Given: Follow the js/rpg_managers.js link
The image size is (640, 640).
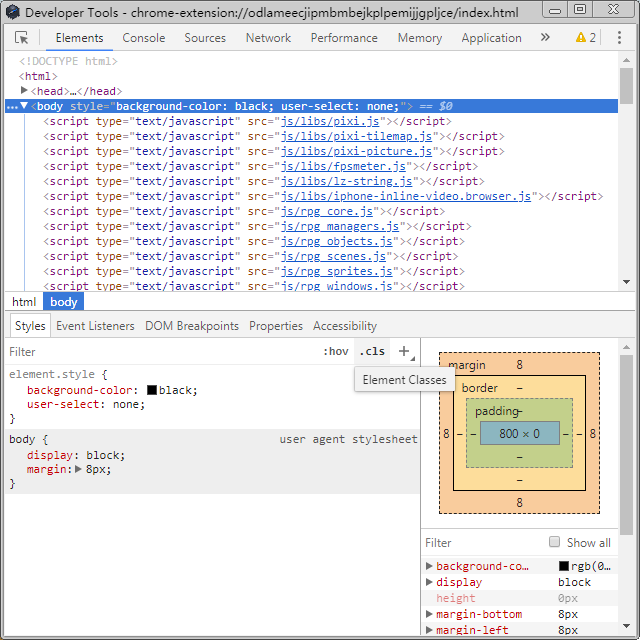Looking at the screenshot, I should coord(340,227).
